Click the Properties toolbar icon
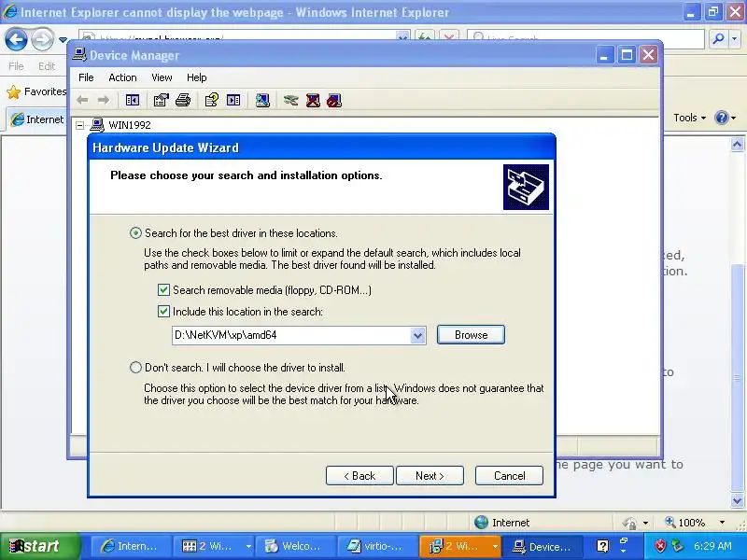747x560 pixels. [x=161, y=100]
